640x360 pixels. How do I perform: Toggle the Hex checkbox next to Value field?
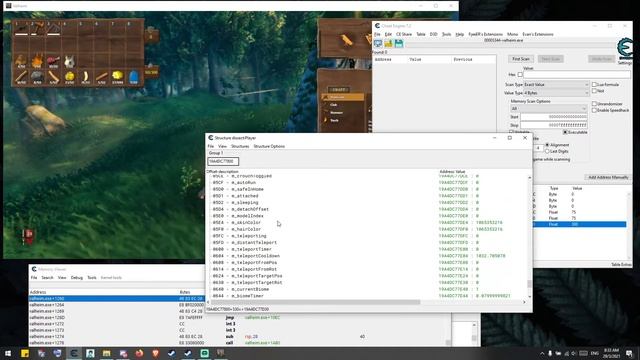pyautogui.click(x=520, y=75)
